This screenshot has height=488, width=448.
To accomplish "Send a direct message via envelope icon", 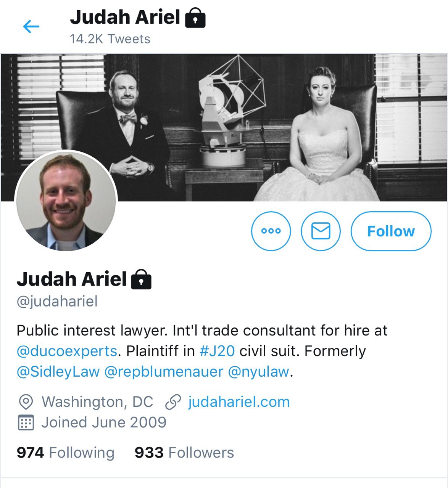I will [321, 231].
